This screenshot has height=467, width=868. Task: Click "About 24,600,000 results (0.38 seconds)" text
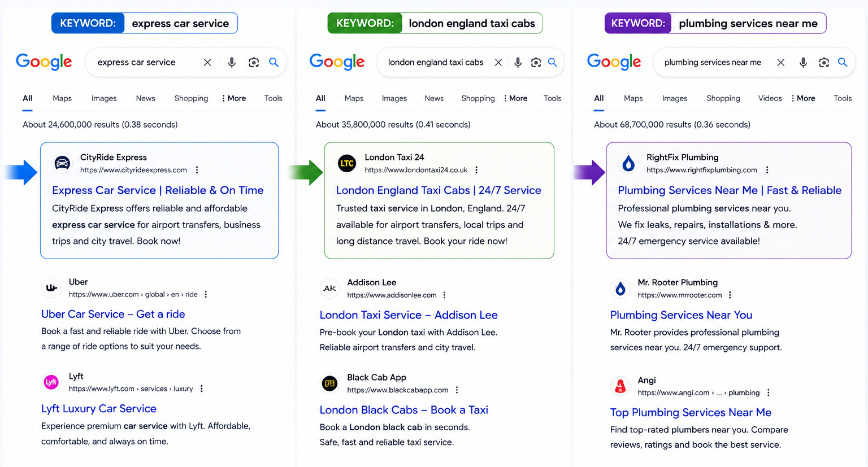[100, 125]
